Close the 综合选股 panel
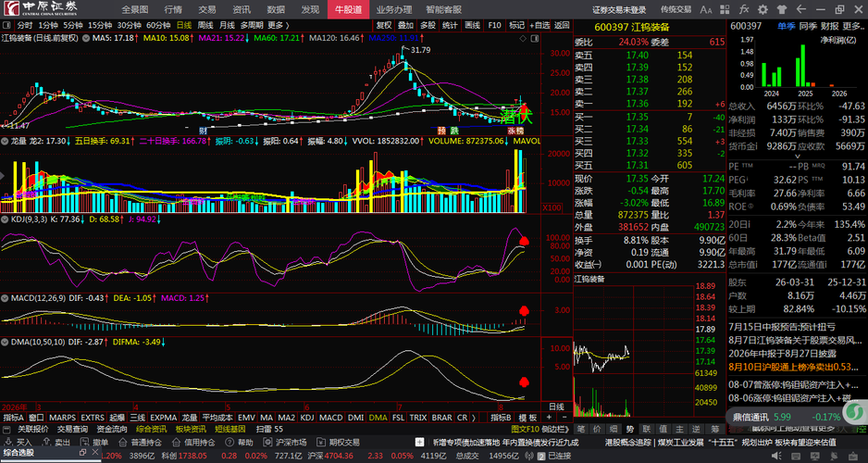This screenshot has width=868, height=463. (x=94, y=453)
